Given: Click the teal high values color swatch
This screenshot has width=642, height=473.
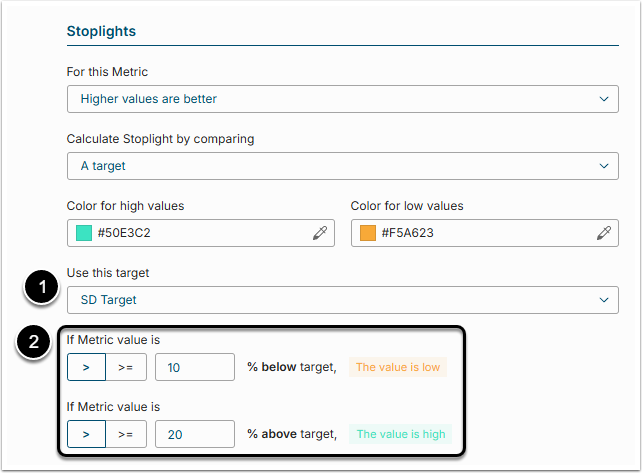Looking at the screenshot, I should (84, 233).
